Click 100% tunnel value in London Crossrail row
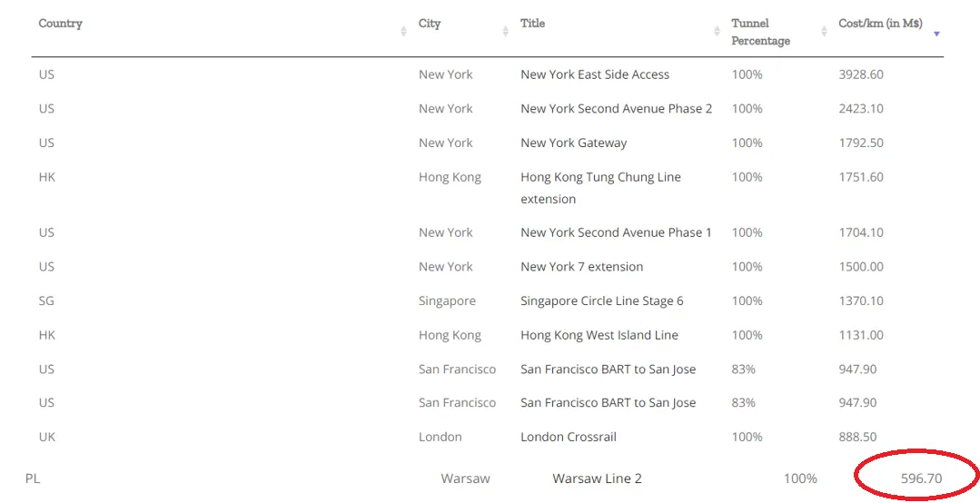 [x=747, y=437]
